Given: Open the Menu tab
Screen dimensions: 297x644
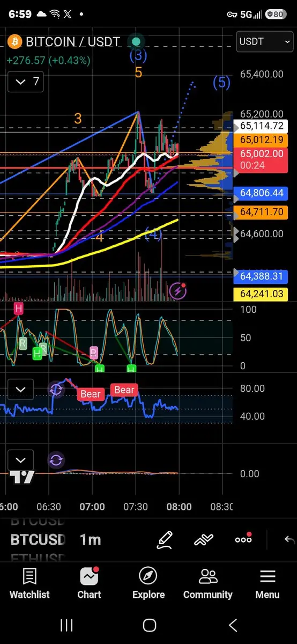Looking at the screenshot, I should [x=267, y=583].
